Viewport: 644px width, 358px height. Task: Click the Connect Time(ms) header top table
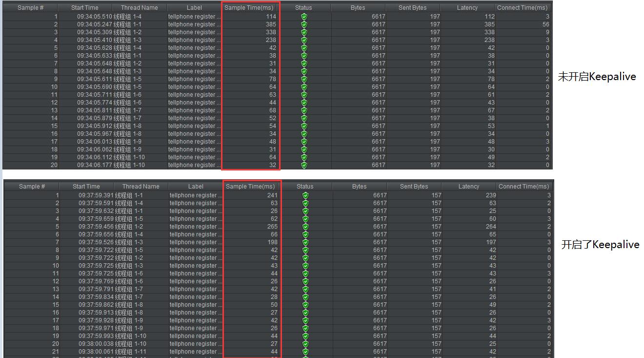pyautogui.click(x=523, y=7)
